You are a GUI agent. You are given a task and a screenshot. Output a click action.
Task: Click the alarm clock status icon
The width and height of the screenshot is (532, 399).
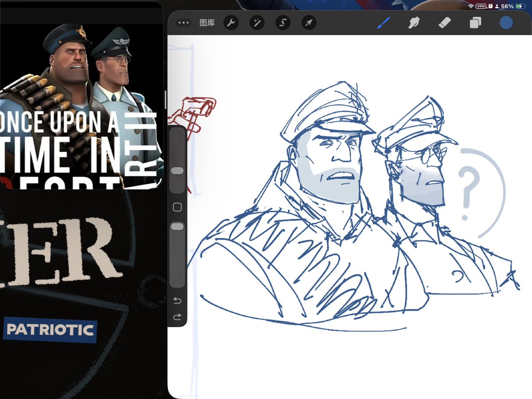pyautogui.click(x=490, y=6)
